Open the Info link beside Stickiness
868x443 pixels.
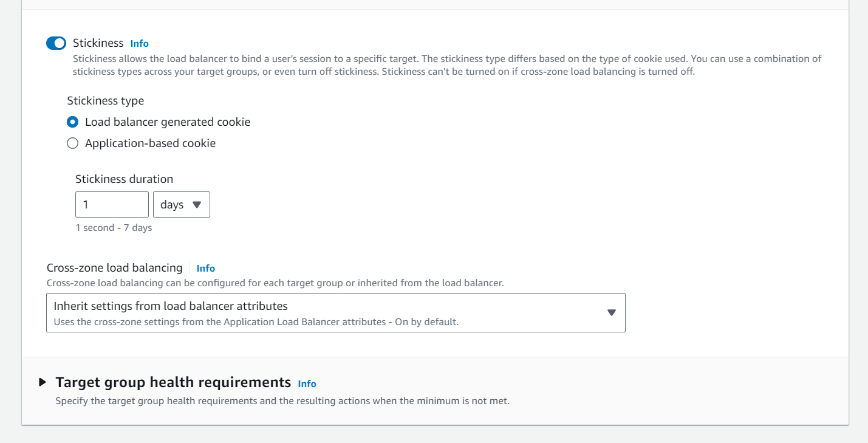coord(139,44)
